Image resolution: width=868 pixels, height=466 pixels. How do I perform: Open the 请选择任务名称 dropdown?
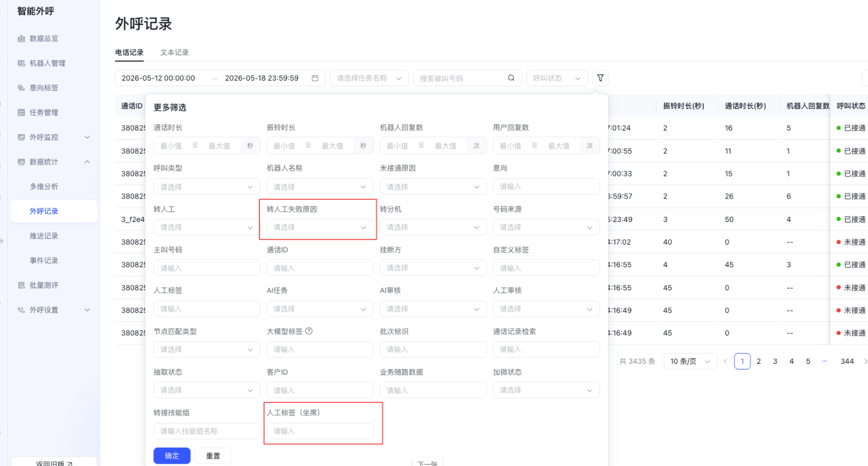pos(370,78)
